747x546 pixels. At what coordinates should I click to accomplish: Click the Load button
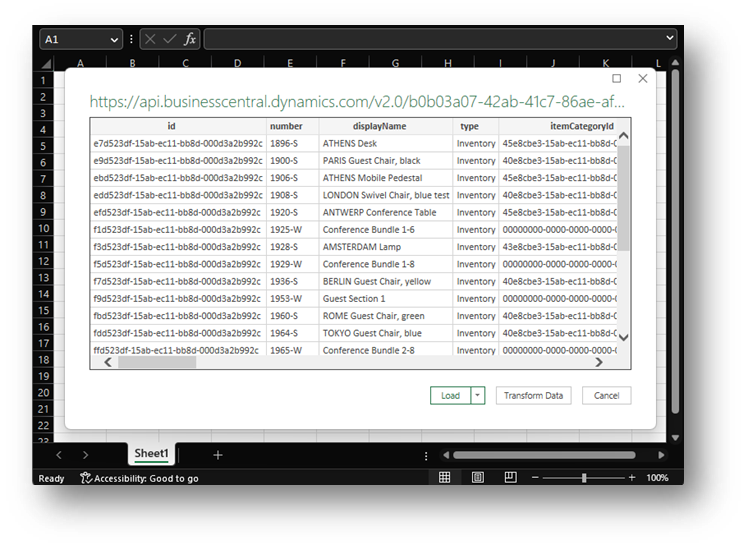450,395
